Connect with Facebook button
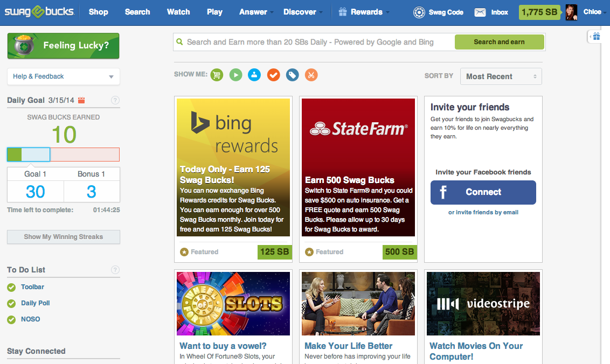 (483, 192)
